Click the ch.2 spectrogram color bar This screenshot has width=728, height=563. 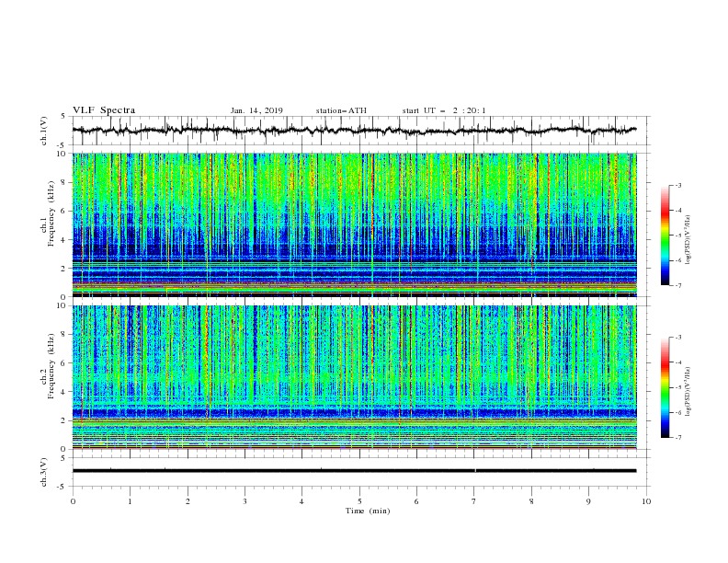665,387
